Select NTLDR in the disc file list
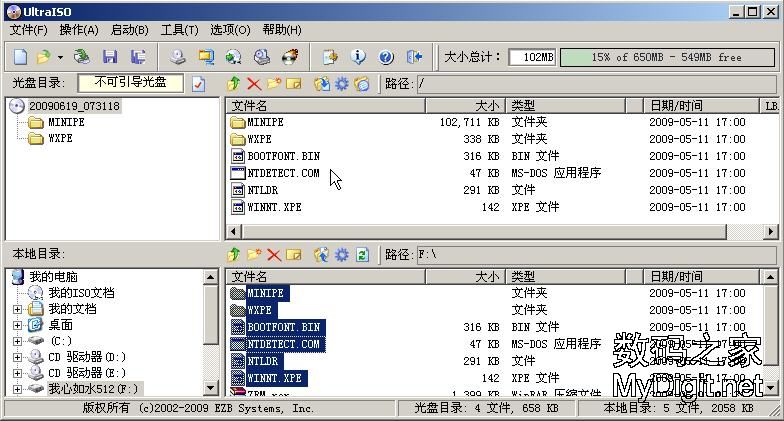Image resolution: width=784 pixels, height=421 pixels. click(262, 190)
